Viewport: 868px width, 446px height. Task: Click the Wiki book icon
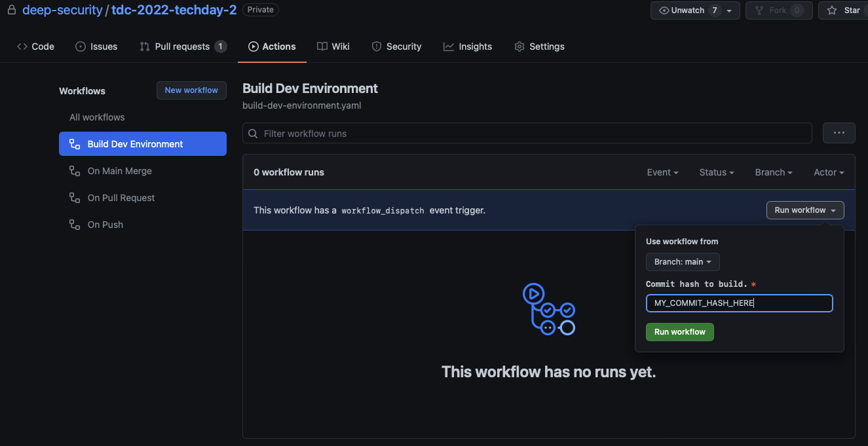pos(322,46)
